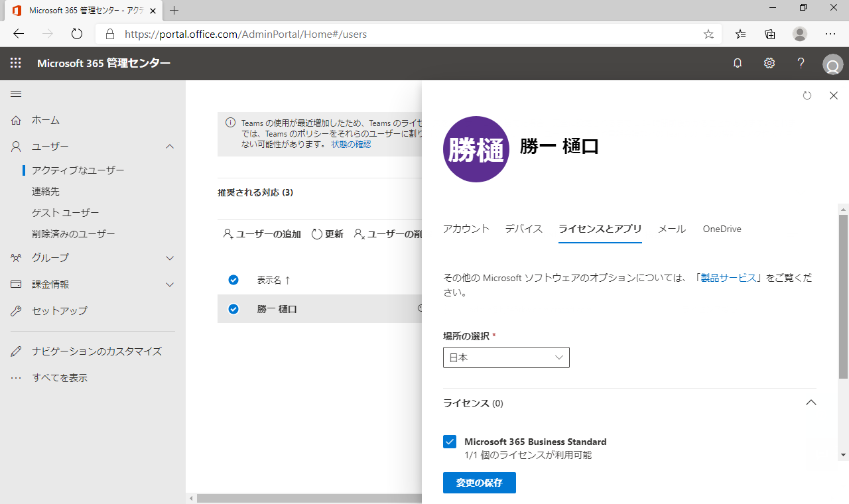Open settings gear in admin header
Viewport: 849px width, 504px height.
[769, 63]
